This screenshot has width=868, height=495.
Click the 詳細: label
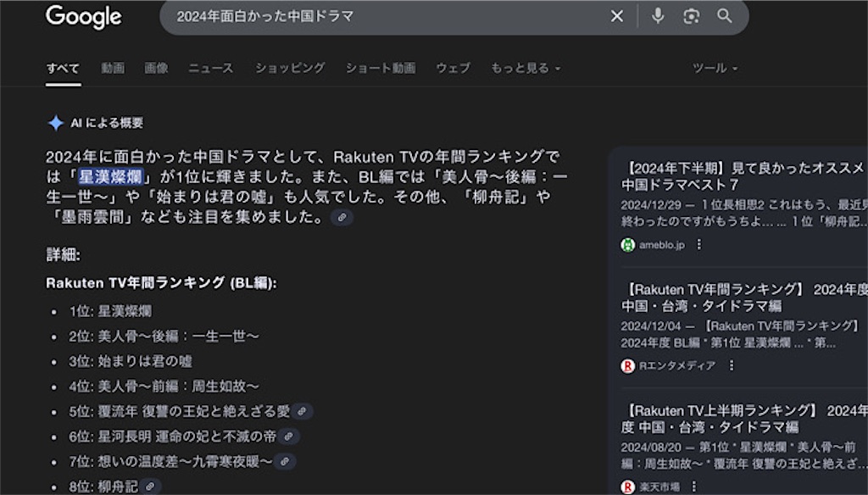coord(63,254)
